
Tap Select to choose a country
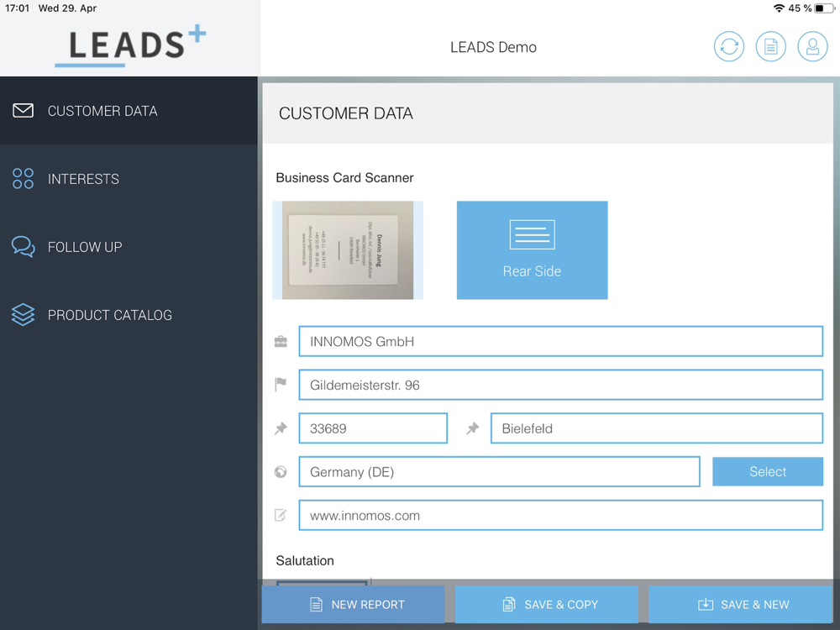point(768,471)
